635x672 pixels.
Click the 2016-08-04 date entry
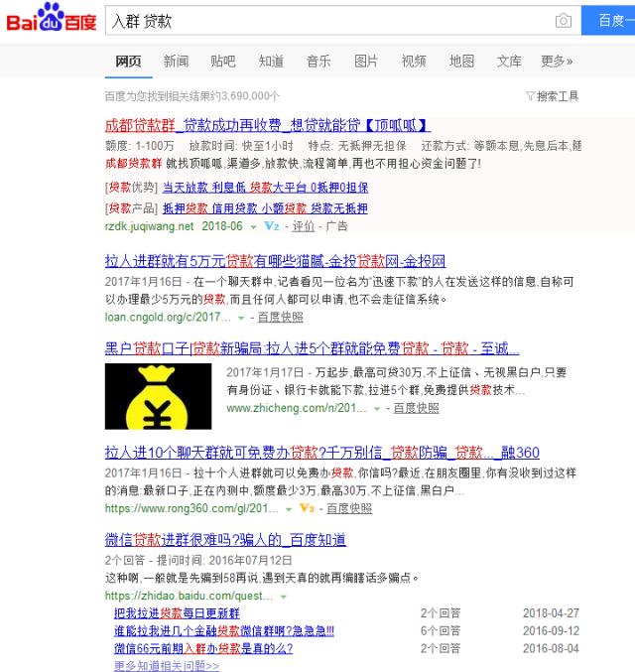coord(551,648)
